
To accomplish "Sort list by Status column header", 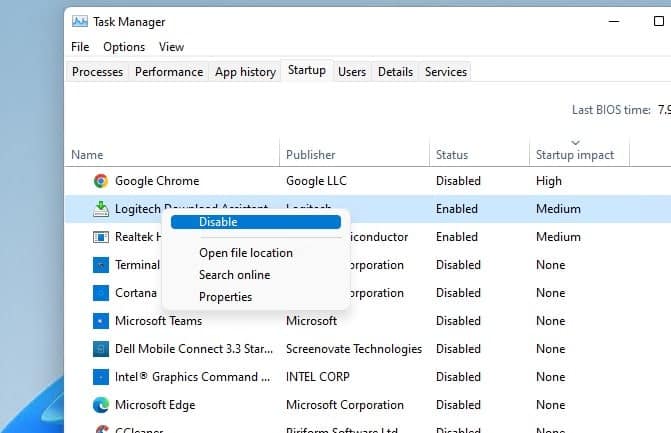I will 452,155.
